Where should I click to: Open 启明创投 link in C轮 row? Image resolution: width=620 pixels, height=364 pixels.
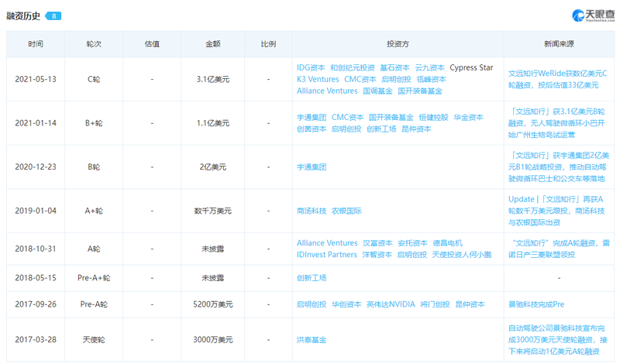396,79
